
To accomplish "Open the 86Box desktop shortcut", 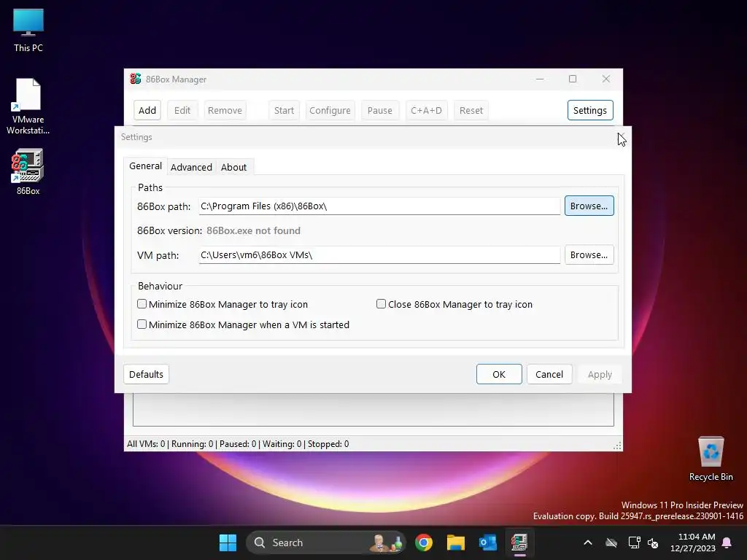I will [x=28, y=171].
